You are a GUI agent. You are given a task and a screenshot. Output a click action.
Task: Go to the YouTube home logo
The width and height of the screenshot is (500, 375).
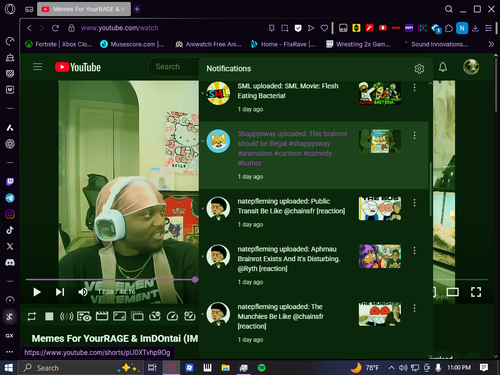coord(78,67)
